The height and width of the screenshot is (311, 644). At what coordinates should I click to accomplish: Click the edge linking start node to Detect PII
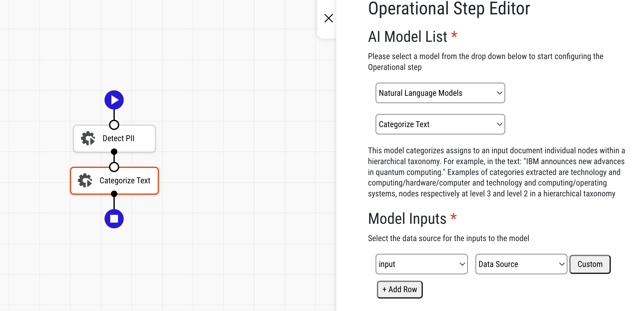tap(114, 115)
